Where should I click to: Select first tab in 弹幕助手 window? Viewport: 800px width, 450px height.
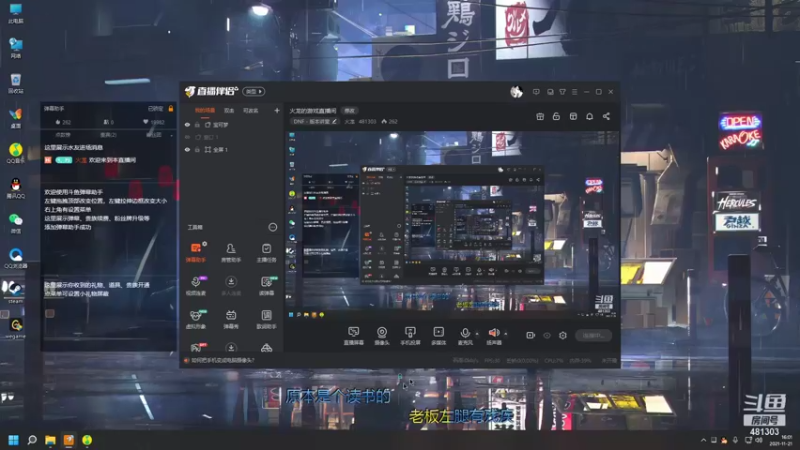tap(63, 135)
